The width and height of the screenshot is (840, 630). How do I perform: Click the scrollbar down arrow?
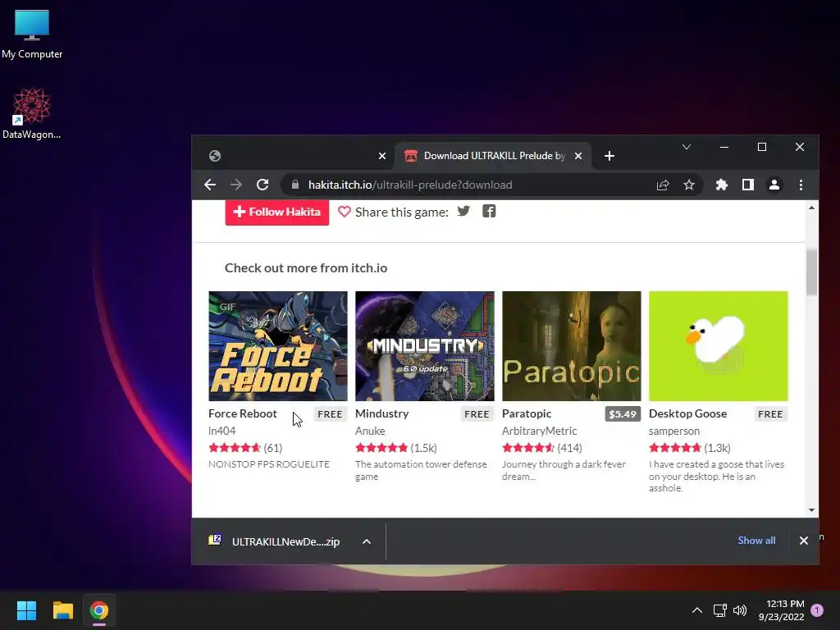pos(811,510)
